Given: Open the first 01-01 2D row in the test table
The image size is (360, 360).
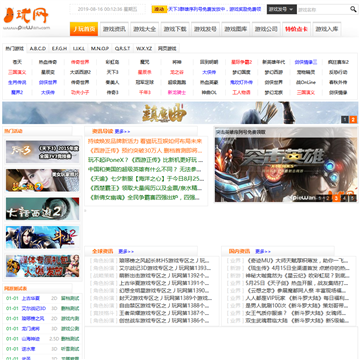Looking at the screenshot, I should click(42, 298).
